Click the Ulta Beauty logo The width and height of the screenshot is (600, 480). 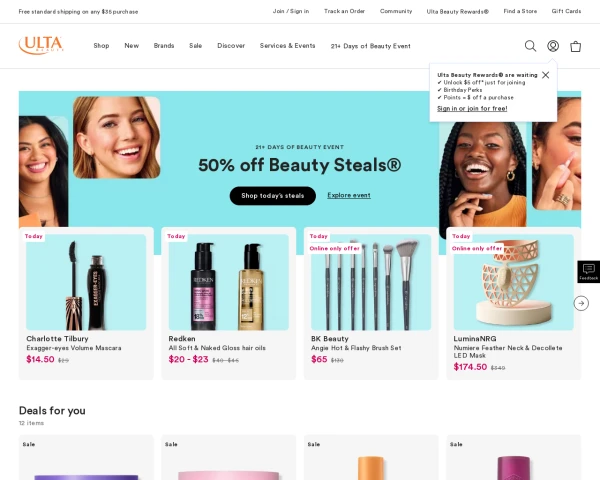[x=41, y=45]
